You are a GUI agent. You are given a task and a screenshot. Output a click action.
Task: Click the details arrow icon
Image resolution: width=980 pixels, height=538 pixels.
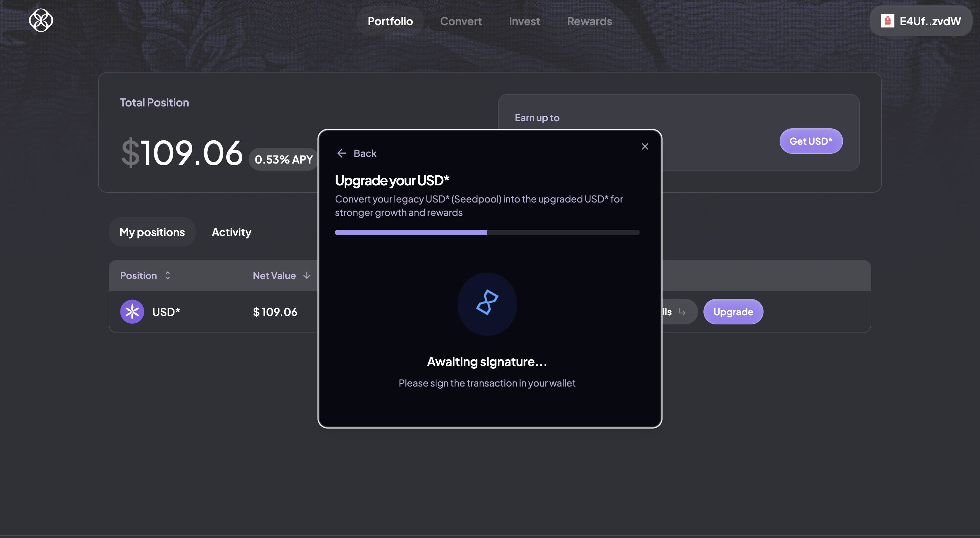pos(682,312)
